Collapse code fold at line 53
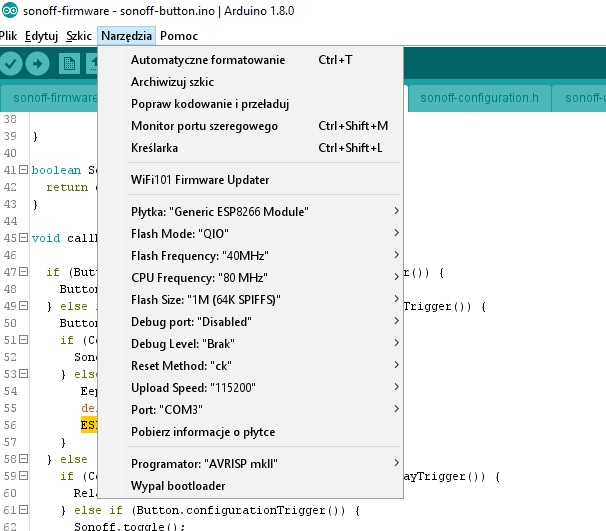The image size is (606, 531). [24, 374]
